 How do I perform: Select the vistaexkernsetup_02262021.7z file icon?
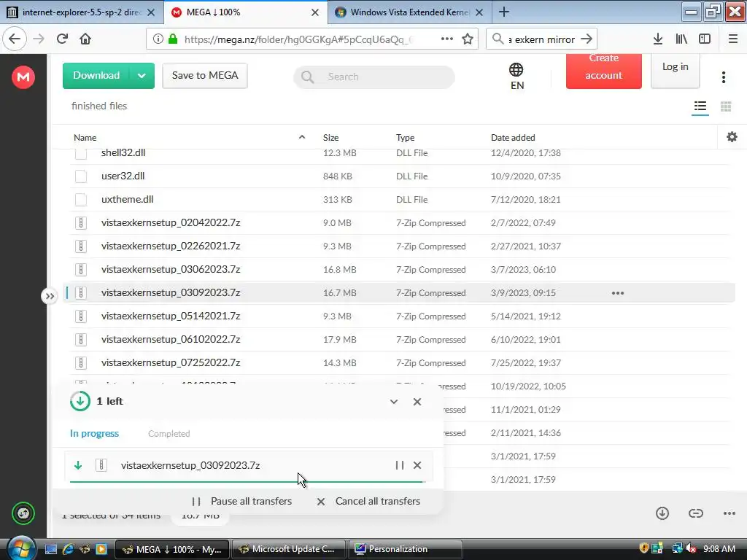[81, 246]
